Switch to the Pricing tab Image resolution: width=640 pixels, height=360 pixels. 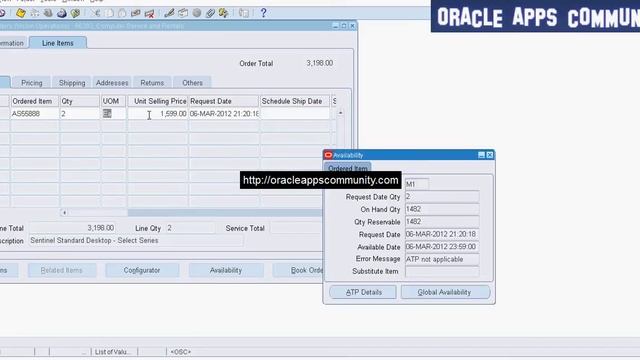[x=32, y=83]
